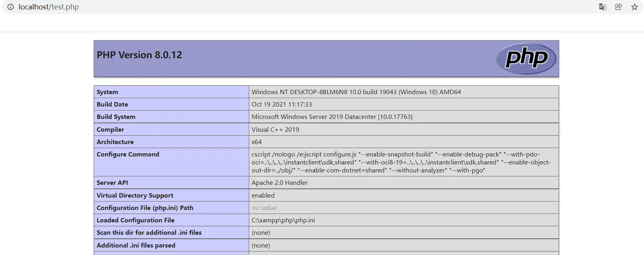The image size is (644, 255).
Task: Select the Virtual Directory Support label
Action: coord(135,196)
